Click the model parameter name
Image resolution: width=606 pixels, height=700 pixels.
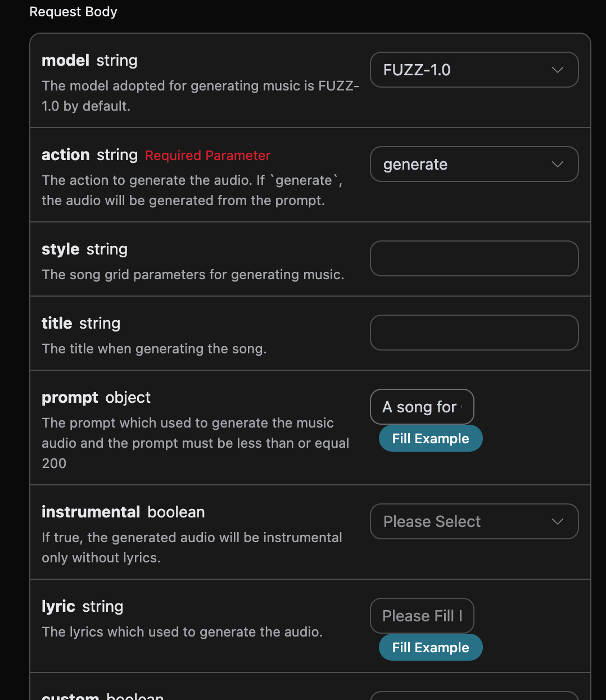65,61
